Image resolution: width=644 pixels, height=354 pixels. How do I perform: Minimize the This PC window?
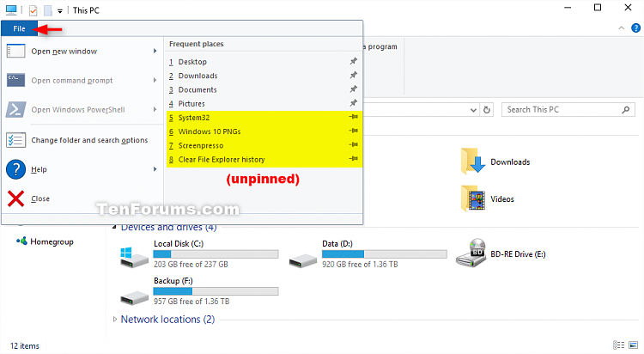click(x=568, y=8)
